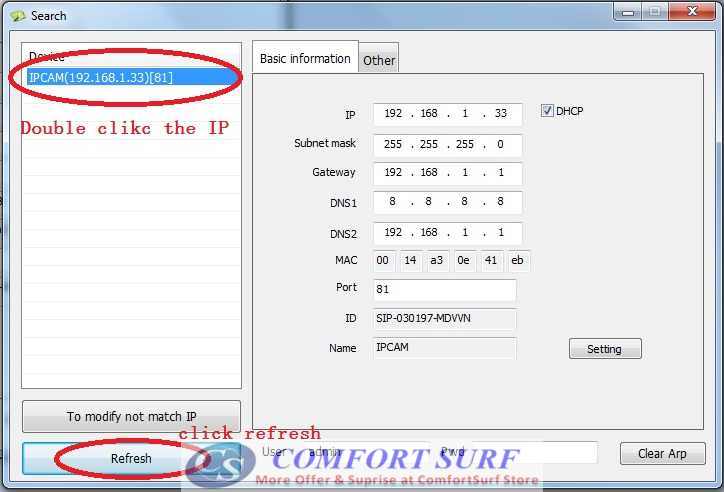
Task: Select the DNS1 address field
Action: (x=447, y=203)
